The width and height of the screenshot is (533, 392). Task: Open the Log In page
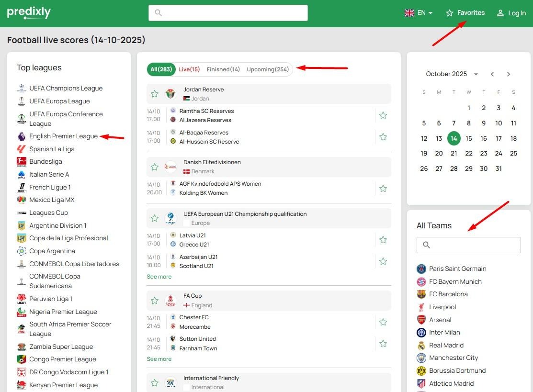coord(511,13)
